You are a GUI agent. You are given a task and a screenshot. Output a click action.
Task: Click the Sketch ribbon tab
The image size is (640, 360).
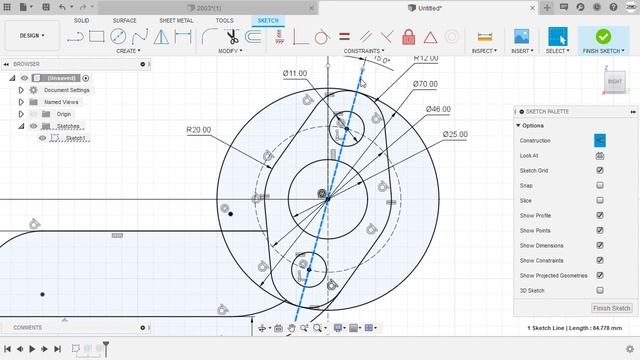tap(268, 20)
